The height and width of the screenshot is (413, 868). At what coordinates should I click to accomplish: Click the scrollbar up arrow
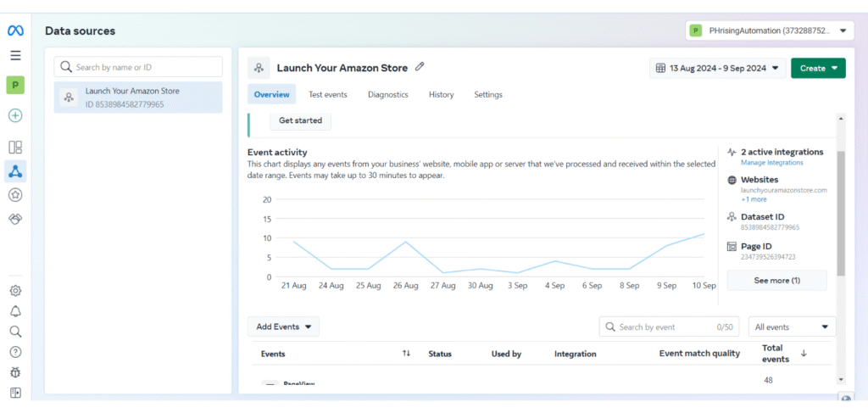click(x=842, y=119)
